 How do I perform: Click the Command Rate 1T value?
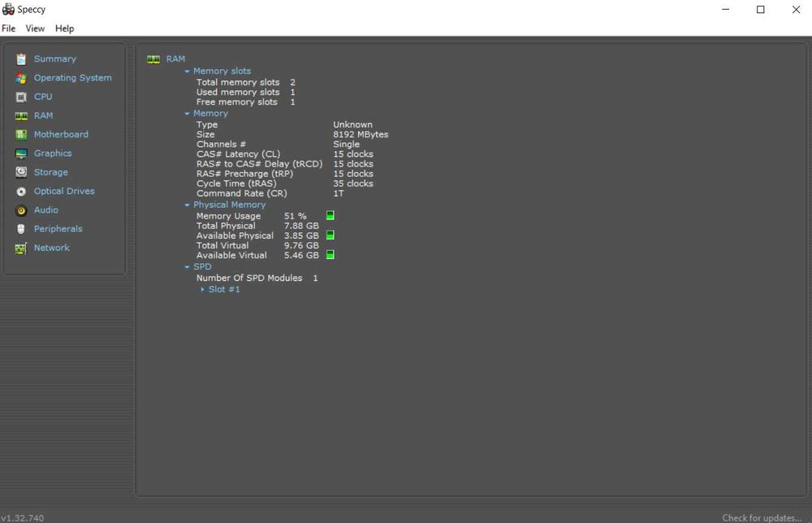[338, 193]
